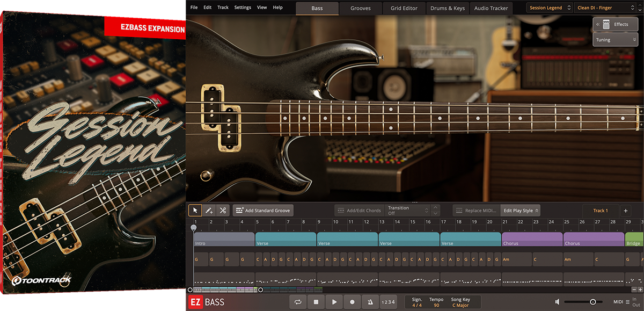Switch to the Grooves tab

(361, 8)
